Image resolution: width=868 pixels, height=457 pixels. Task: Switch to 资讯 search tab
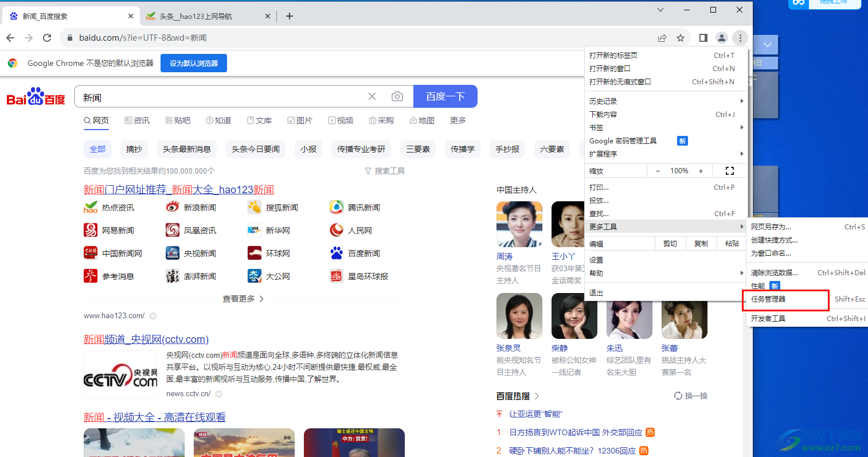(x=137, y=120)
